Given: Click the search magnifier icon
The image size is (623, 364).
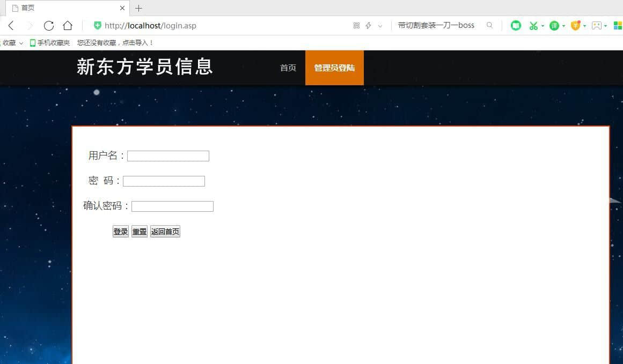Looking at the screenshot, I should 489,25.
